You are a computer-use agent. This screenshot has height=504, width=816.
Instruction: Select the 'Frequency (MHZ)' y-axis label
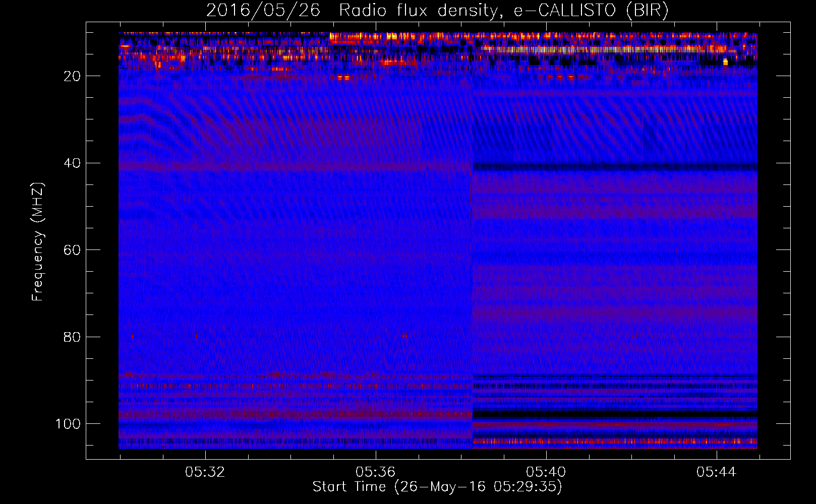[x=38, y=241]
